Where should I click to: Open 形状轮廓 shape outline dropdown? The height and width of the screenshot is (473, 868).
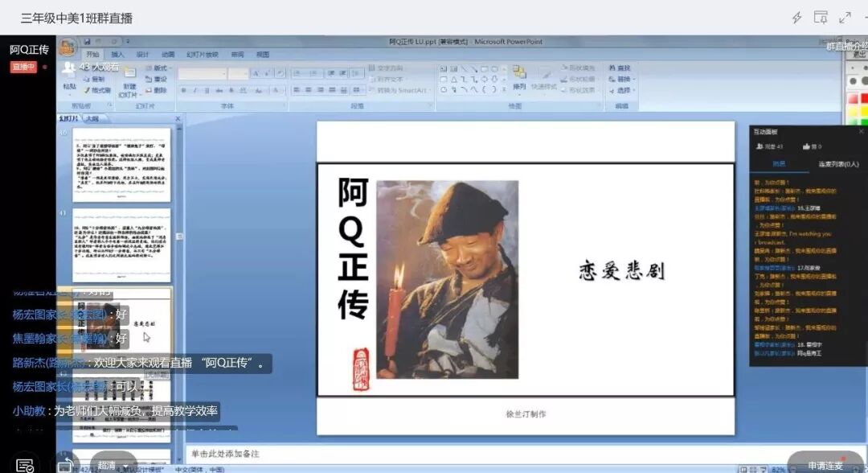[578, 79]
